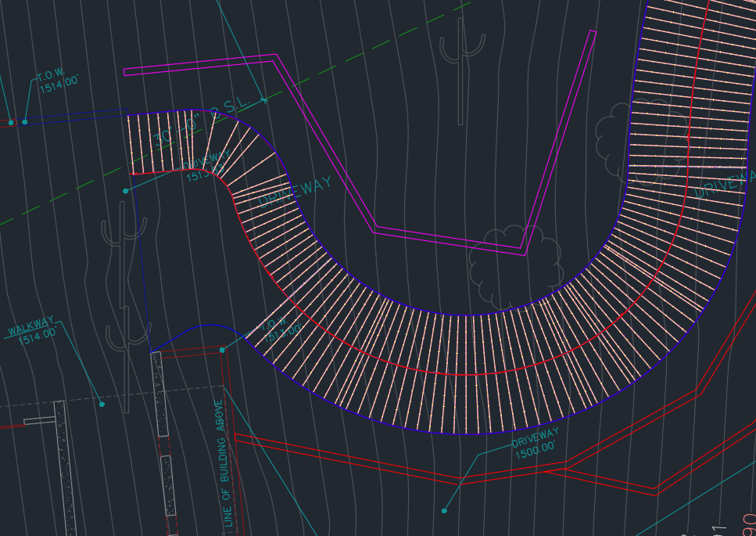Select the DRIVEWAY 1500.00' elevation label

[536, 444]
